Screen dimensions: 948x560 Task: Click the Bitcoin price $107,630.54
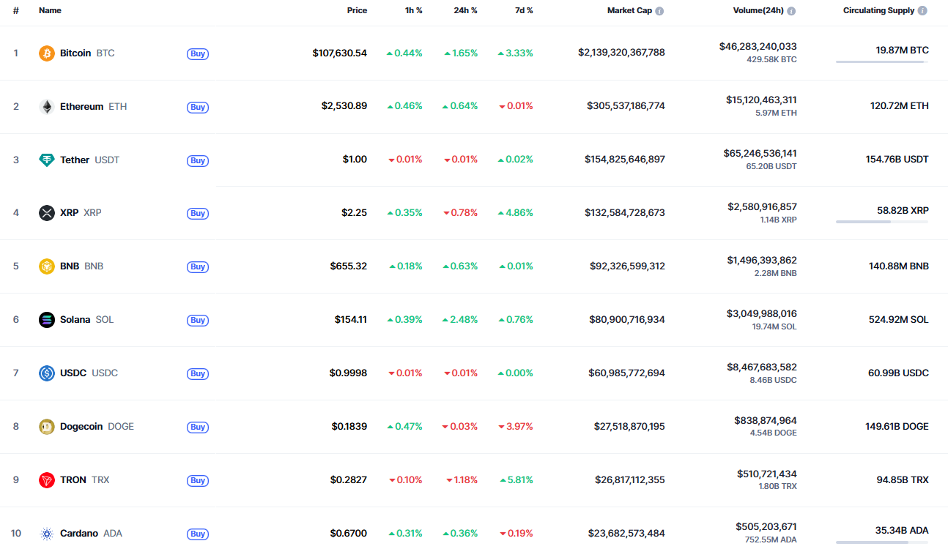340,53
